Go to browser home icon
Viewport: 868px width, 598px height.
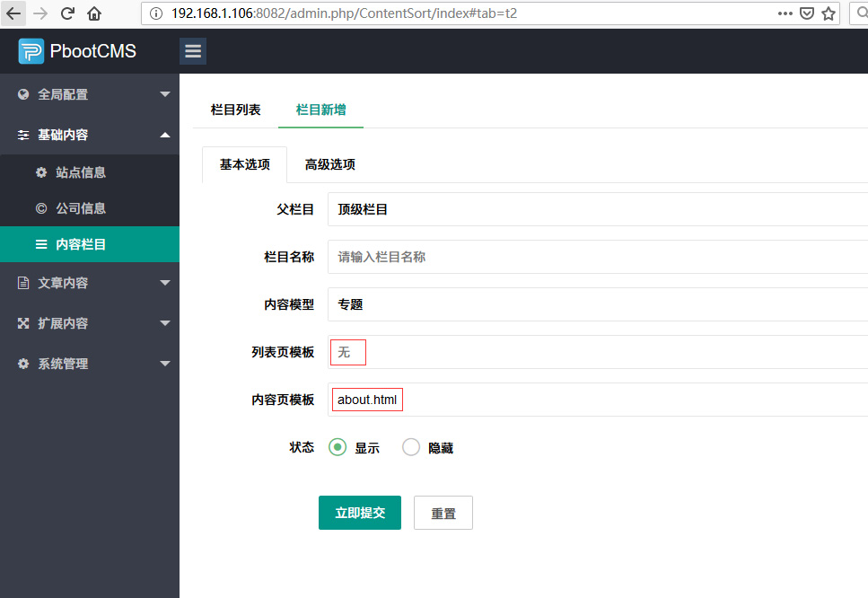coord(94,13)
